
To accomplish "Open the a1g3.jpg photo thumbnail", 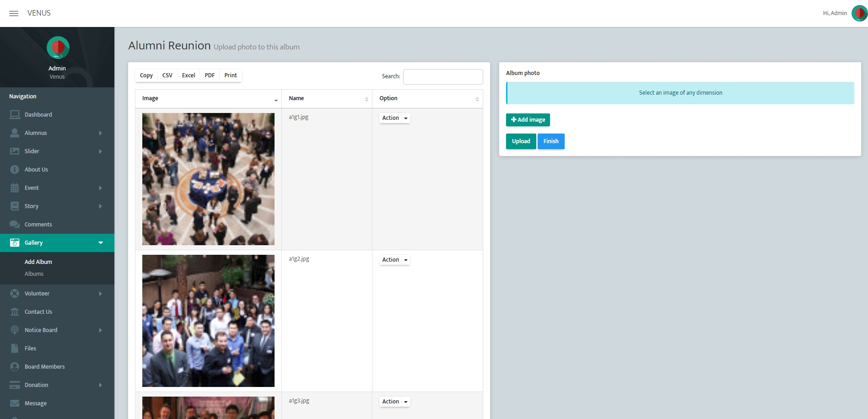I will click(x=208, y=408).
